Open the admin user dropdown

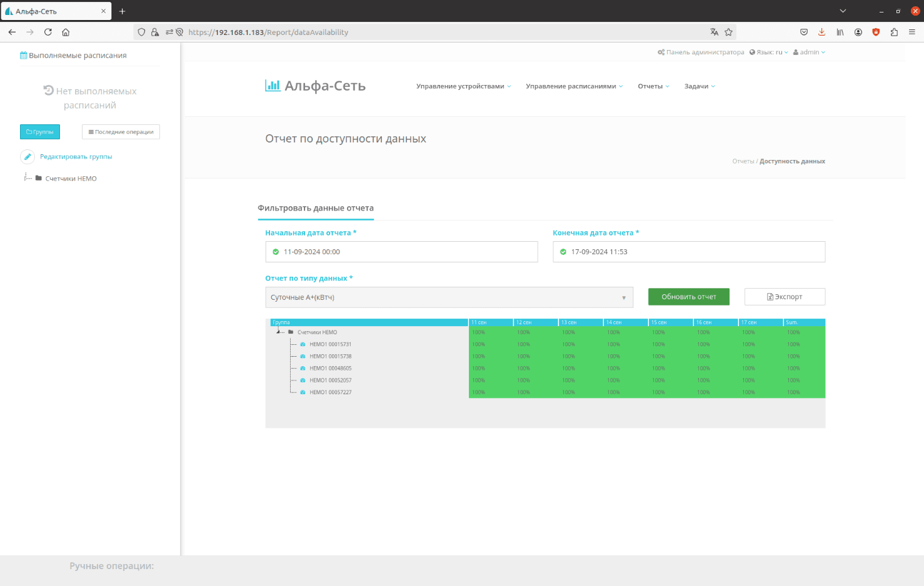click(809, 52)
